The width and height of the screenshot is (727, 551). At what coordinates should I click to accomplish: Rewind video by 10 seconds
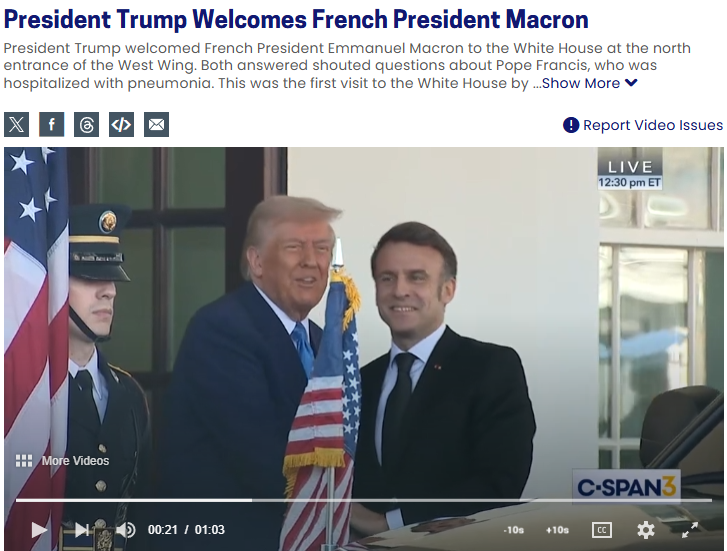tap(514, 530)
